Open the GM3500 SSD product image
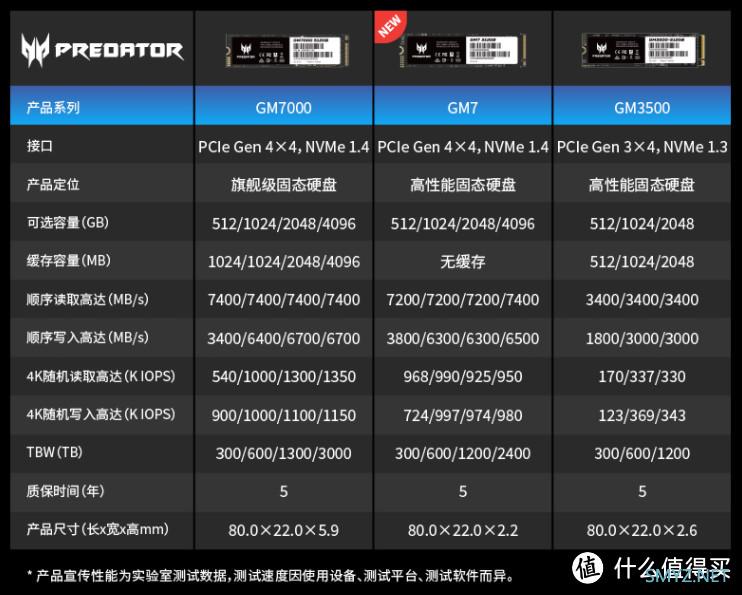Viewport: 742px width, 595px height. coord(643,50)
